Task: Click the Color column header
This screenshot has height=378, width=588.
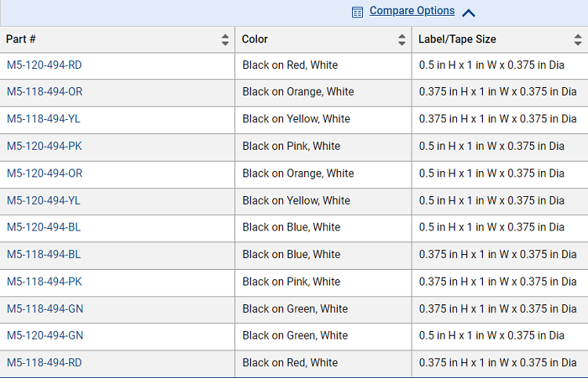Action: pyautogui.click(x=323, y=39)
